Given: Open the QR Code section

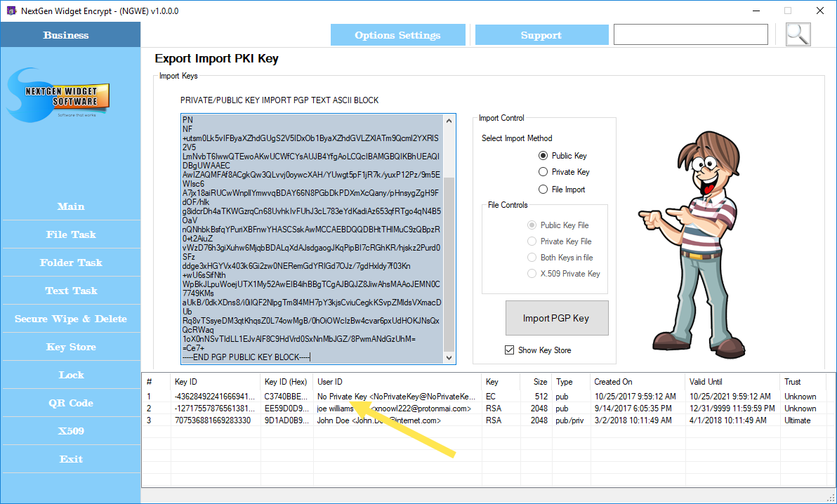Looking at the screenshot, I should point(71,403).
